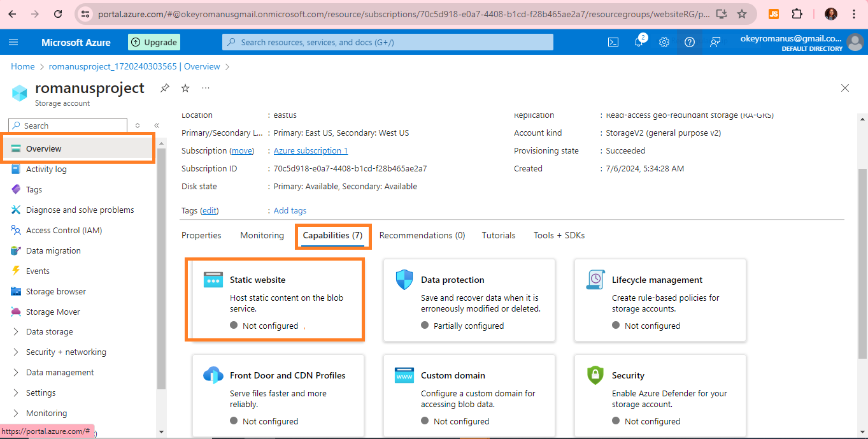Select Overview in the sidebar
Viewport: 868px width, 439px height.
[x=78, y=148]
